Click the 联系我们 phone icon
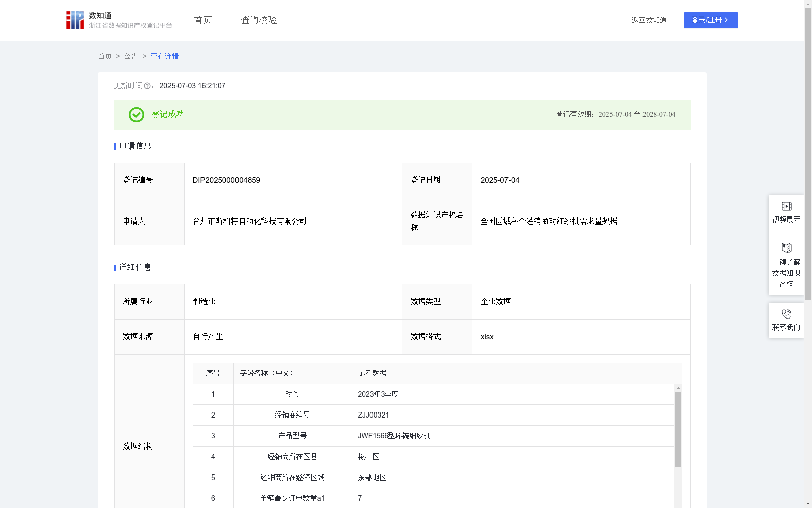Screen dimensions: 812x508 (786, 313)
